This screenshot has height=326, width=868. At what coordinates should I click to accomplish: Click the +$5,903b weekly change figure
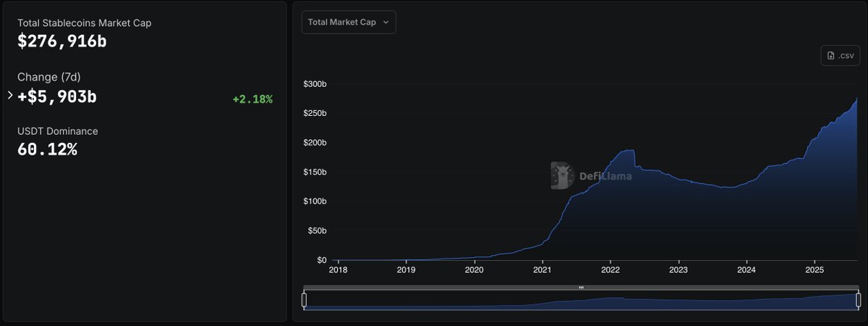(x=57, y=96)
